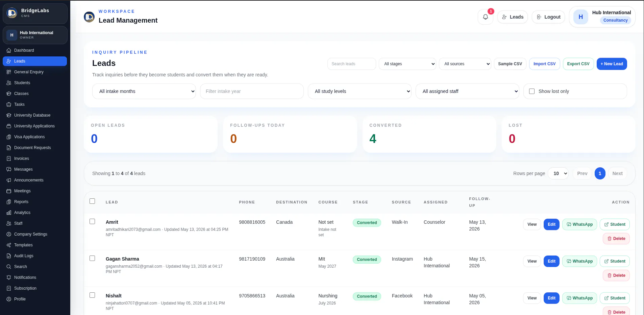Navigate to Reports in sidebar
Screen dimensions: 644x315
coord(35,202)
